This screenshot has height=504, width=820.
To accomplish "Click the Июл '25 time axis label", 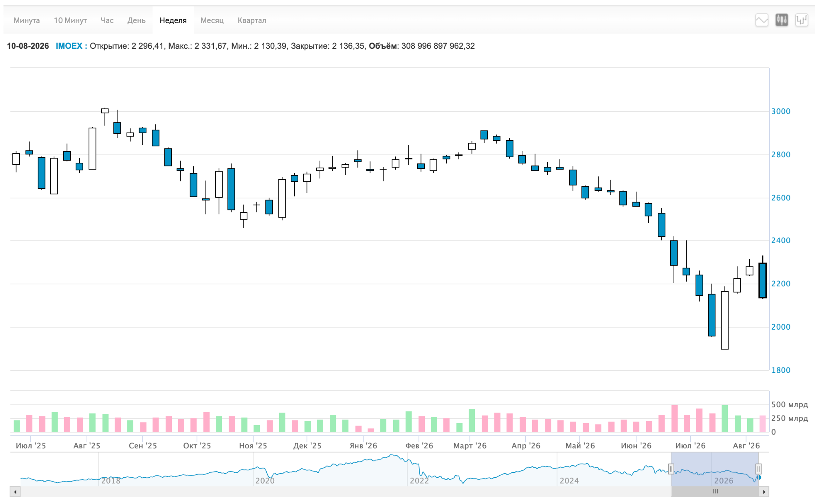I will [x=31, y=446].
